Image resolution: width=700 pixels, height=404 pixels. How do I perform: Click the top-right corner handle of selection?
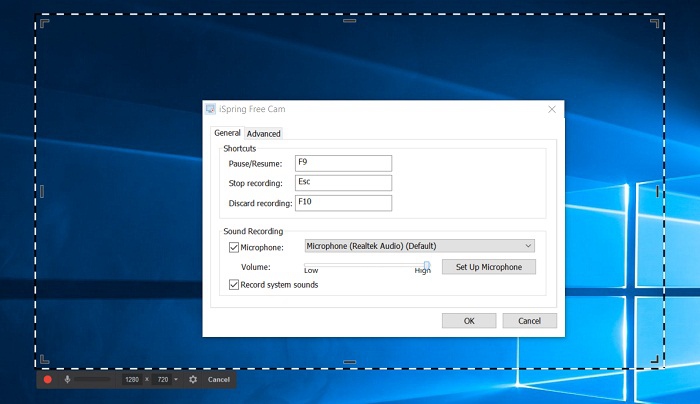coord(654,23)
